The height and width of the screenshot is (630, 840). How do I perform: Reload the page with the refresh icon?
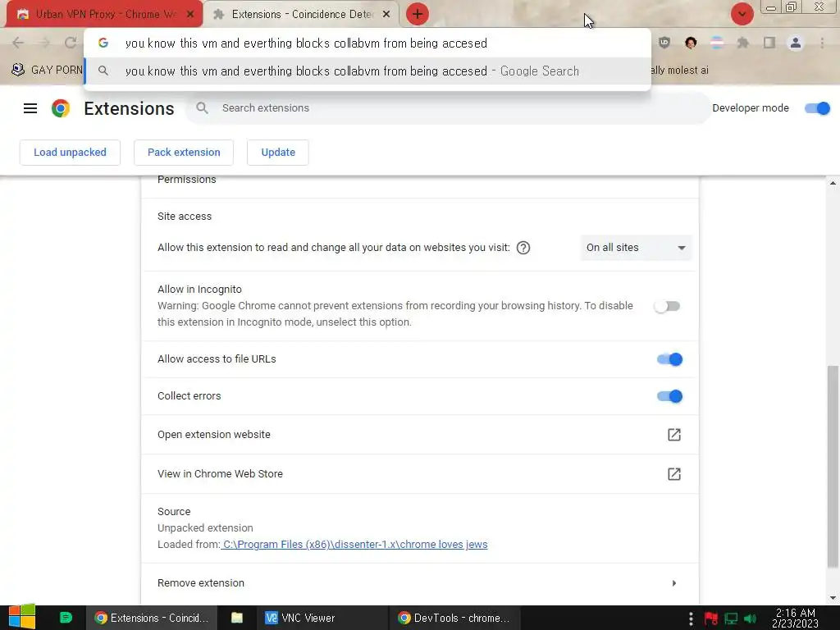click(71, 43)
